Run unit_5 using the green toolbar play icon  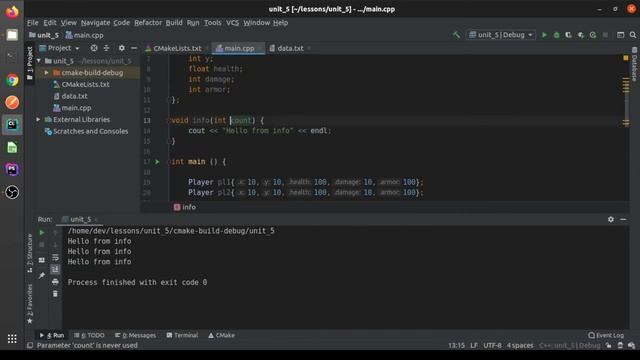[x=544, y=35]
